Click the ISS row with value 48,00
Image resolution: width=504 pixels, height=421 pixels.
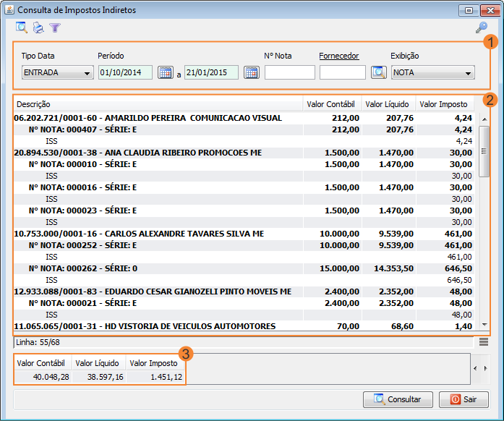tap(244, 315)
